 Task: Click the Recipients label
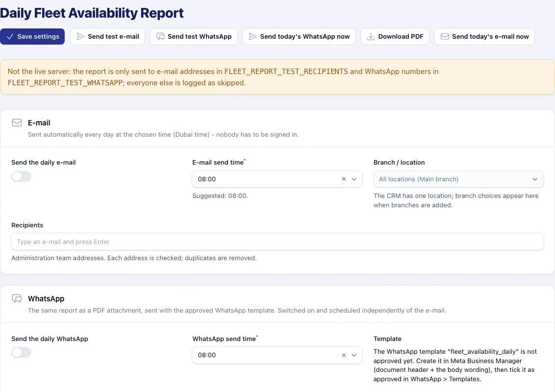[x=27, y=225]
